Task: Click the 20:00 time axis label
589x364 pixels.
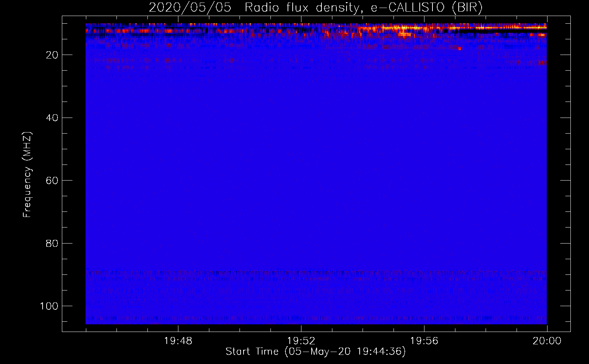Action: pyautogui.click(x=547, y=341)
